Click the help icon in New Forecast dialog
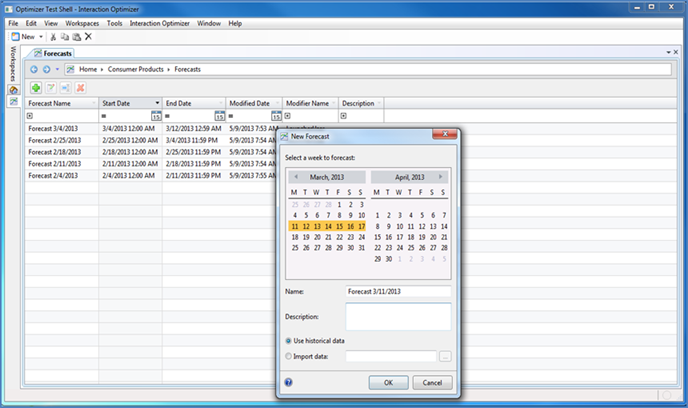Screen dimensions: 688x408 click(288, 382)
